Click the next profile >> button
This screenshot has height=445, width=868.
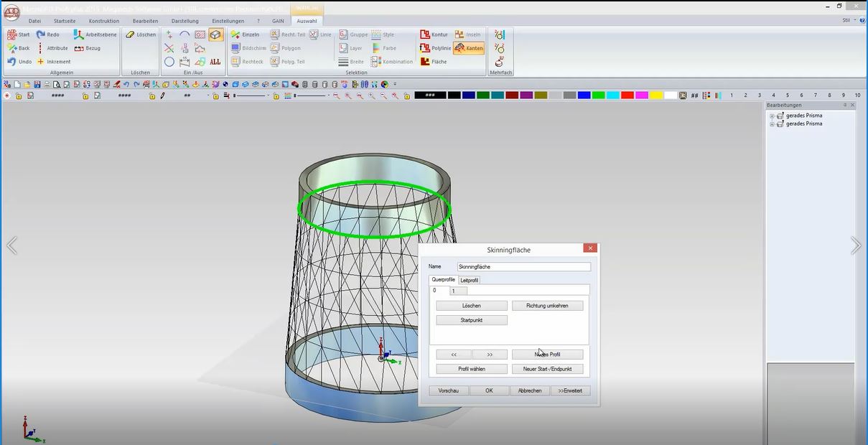[x=490, y=355]
